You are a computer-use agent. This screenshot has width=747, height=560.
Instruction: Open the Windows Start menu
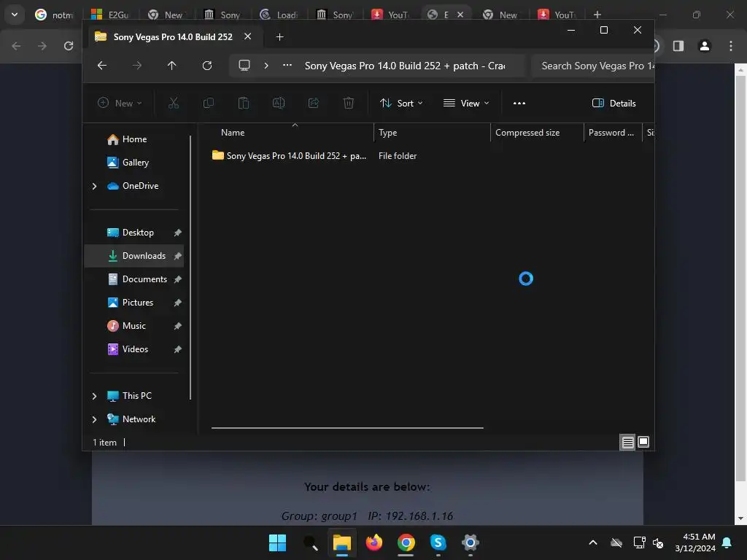(x=277, y=542)
